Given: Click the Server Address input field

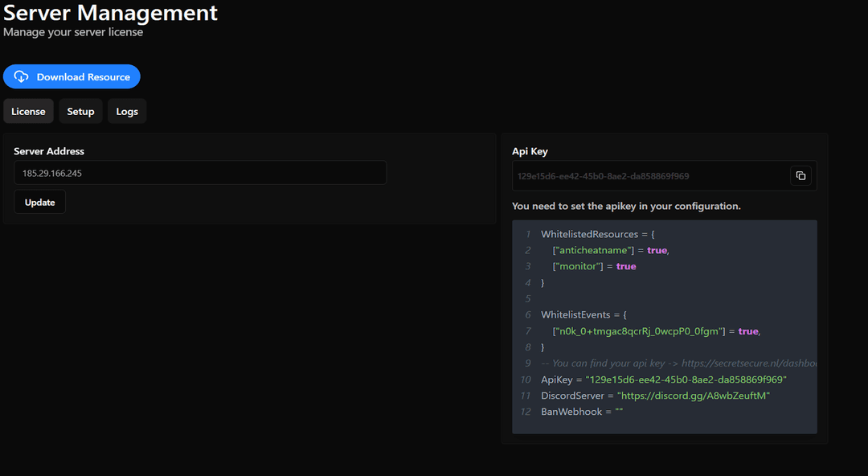Looking at the screenshot, I should click(199, 172).
